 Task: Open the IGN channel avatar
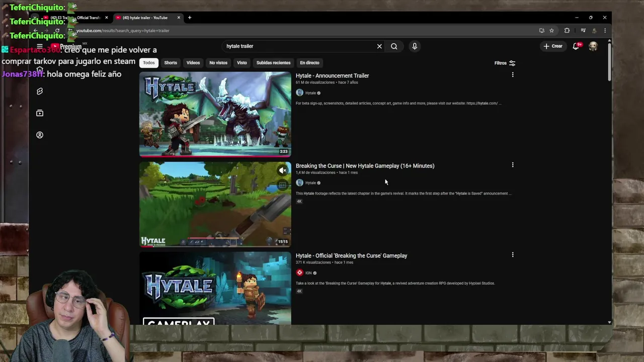(299, 273)
